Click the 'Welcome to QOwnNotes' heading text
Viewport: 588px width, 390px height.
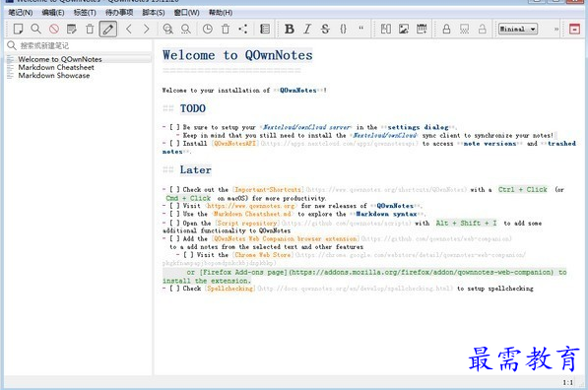237,55
